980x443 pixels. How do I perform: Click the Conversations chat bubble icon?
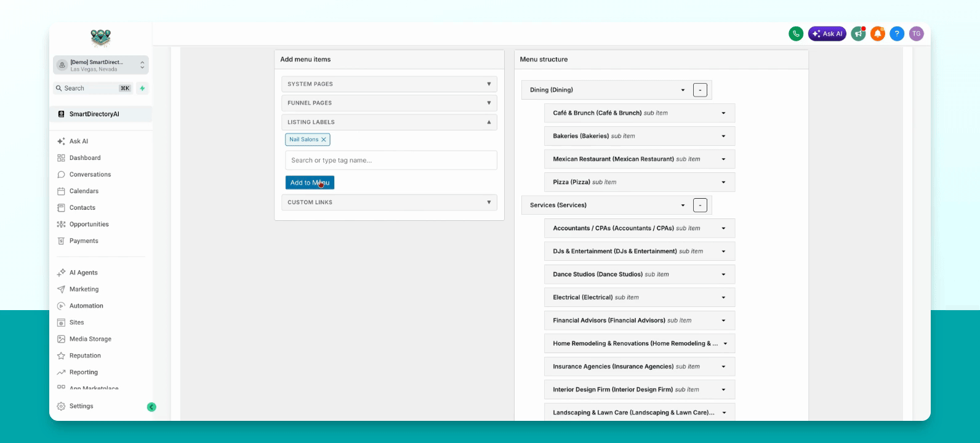61,175
